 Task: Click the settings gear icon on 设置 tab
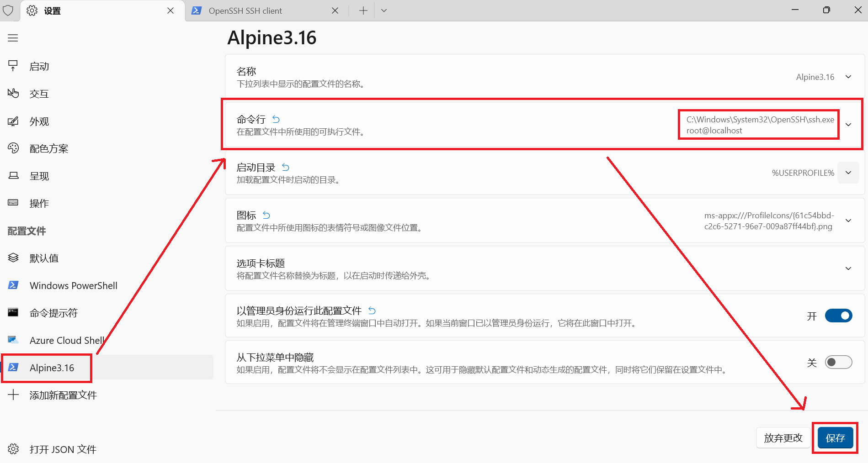tap(32, 11)
